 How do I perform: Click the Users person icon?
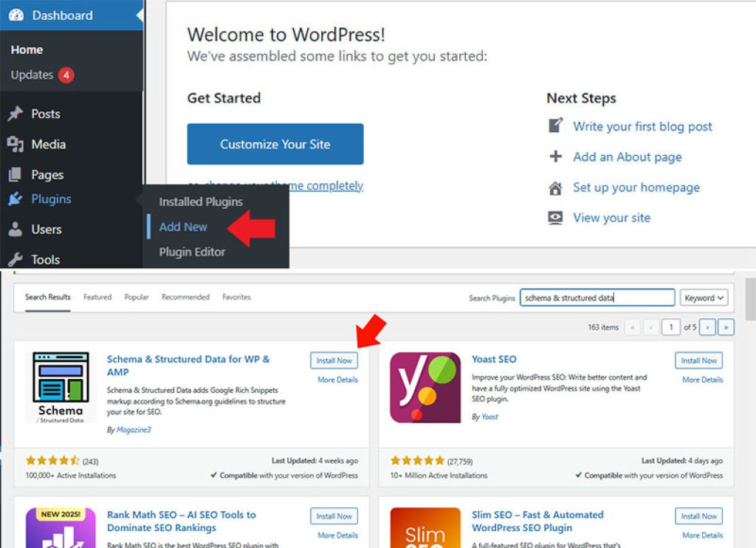(x=16, y=229)
